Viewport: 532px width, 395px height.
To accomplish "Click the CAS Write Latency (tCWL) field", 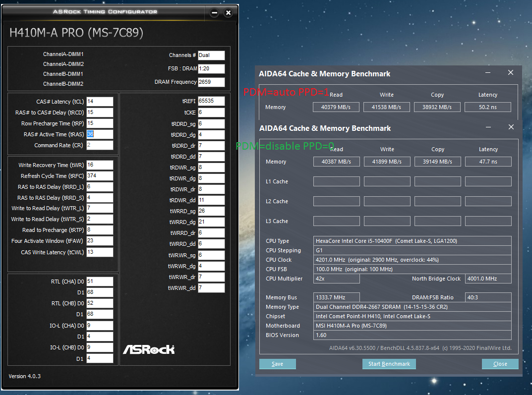I will pos(100,252).
